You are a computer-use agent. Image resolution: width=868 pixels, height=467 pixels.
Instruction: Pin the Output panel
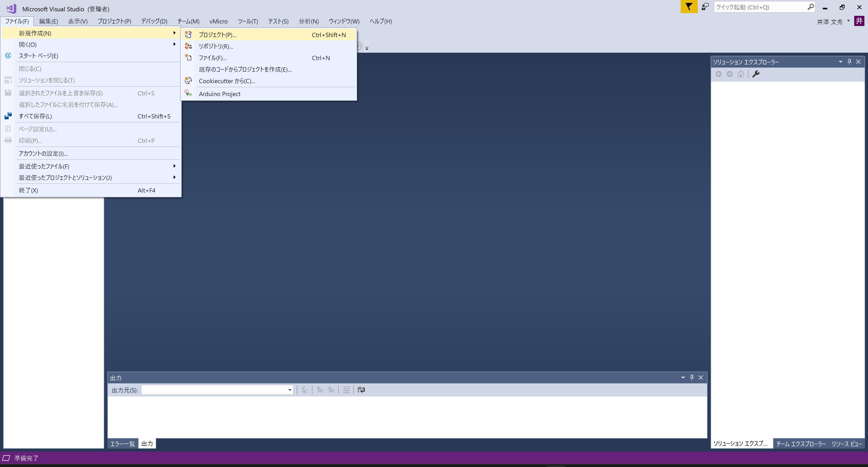pos(692,377)
